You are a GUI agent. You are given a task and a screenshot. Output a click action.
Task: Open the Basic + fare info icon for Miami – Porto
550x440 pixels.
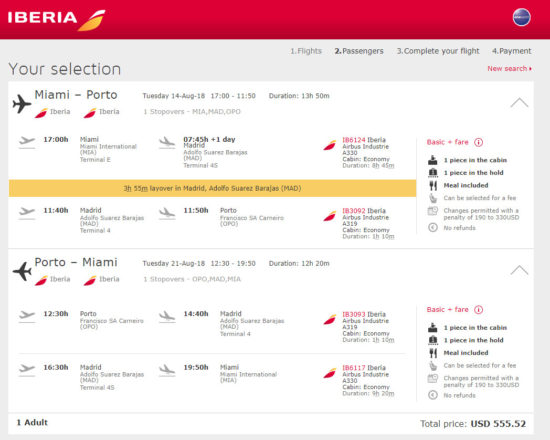[x=478, y=142]
